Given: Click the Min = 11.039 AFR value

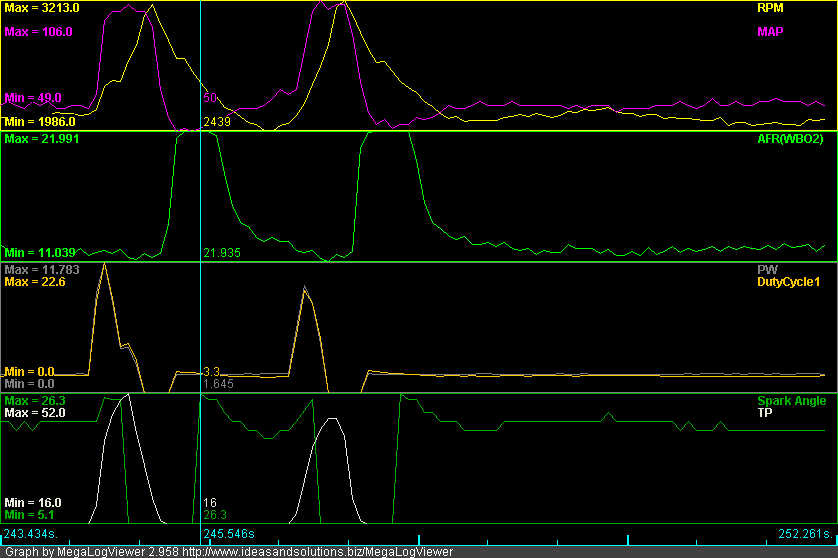Looking at the screenshot, I should coord(40,253).
